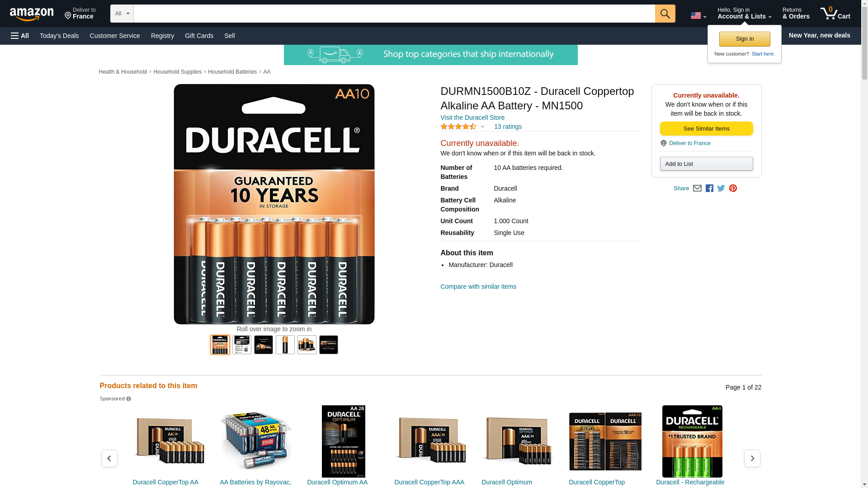
Task: Open the shopping cart icon
Action: click(835, 14)
